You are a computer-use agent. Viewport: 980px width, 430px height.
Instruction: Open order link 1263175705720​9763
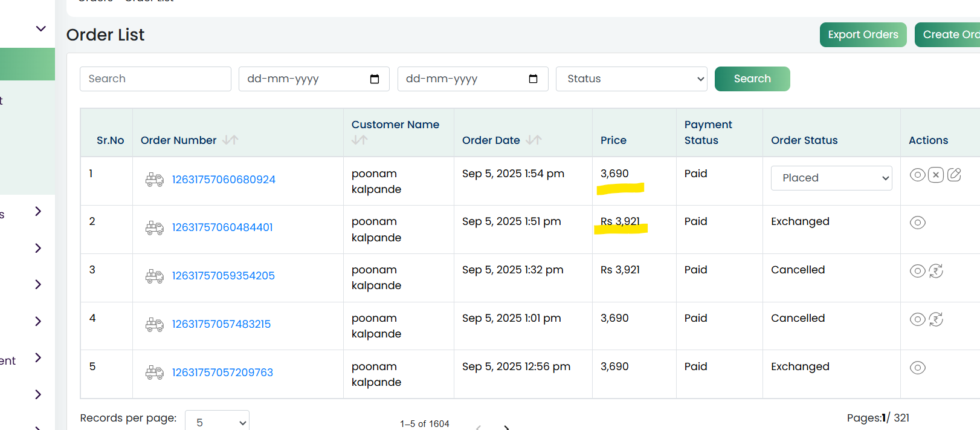[x=222, y=373]
